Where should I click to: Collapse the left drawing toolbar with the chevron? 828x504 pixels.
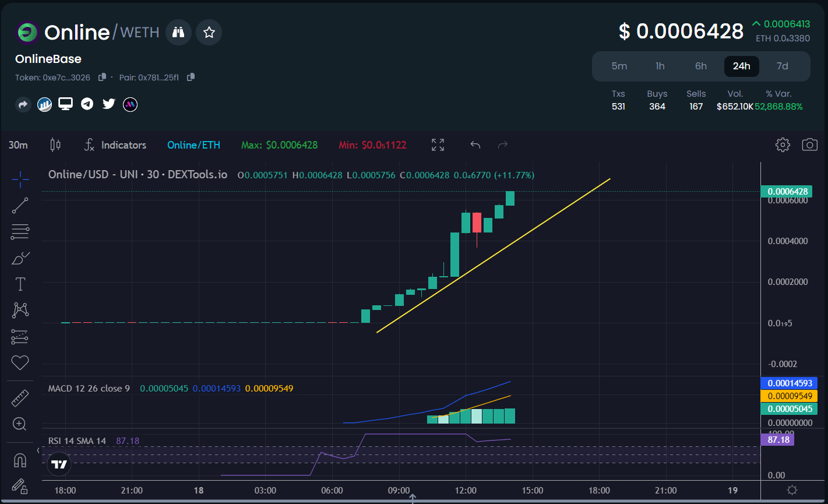pyautogui.click(x=38, y=450)
